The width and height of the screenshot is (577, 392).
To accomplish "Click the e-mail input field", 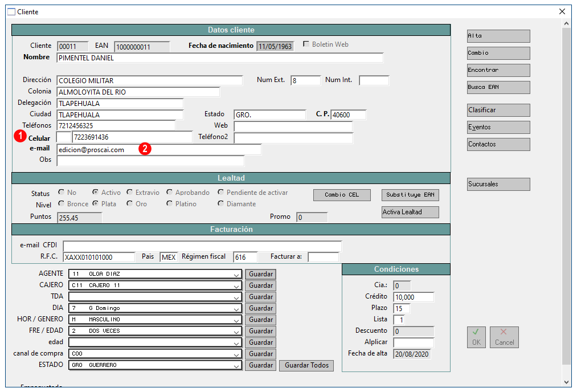I will tap(159, 150).
